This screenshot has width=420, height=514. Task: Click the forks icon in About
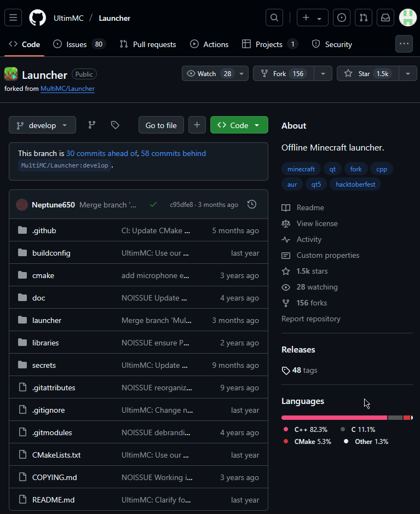[x=286, y=303]
